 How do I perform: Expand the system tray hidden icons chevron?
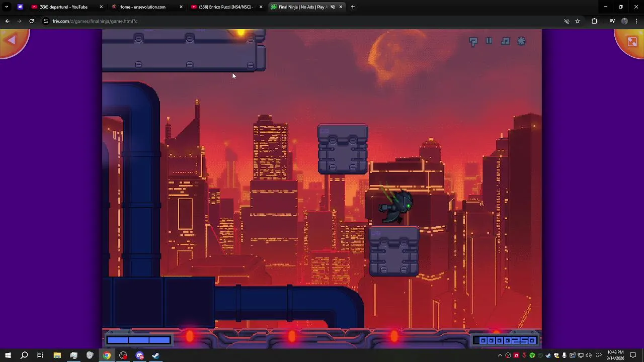[x=500, y=355]
